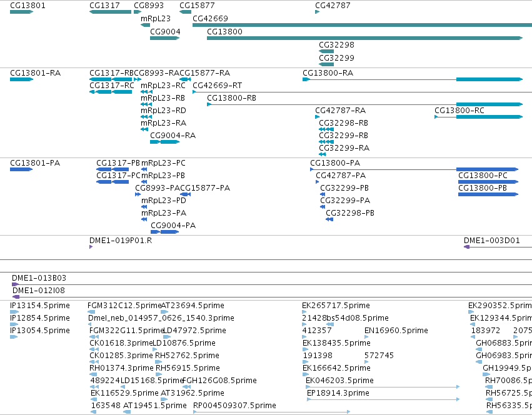
Task: Click transcript label CG1317-RC
Action: point(112,86)
